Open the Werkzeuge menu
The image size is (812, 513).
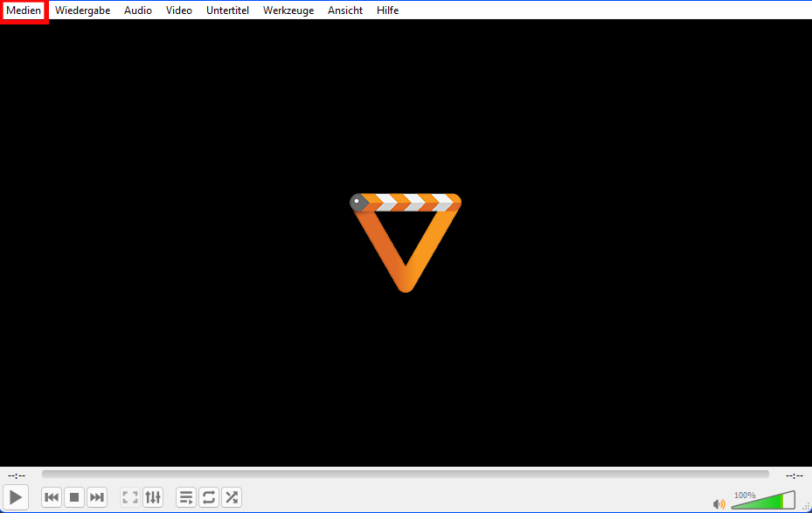click(288, 10)
